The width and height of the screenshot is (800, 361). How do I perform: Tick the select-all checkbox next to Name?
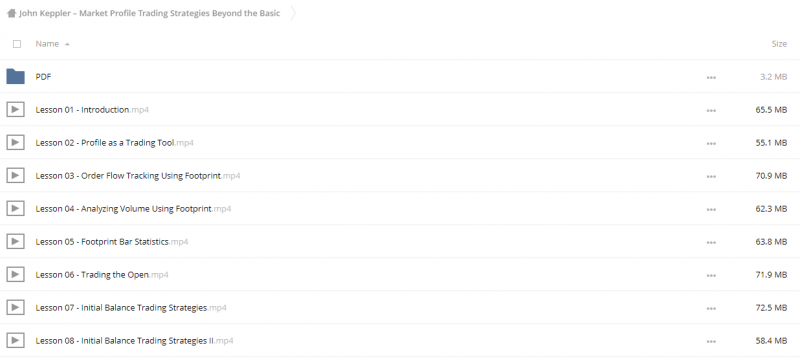pyautogui.click(x=17, y=44)
